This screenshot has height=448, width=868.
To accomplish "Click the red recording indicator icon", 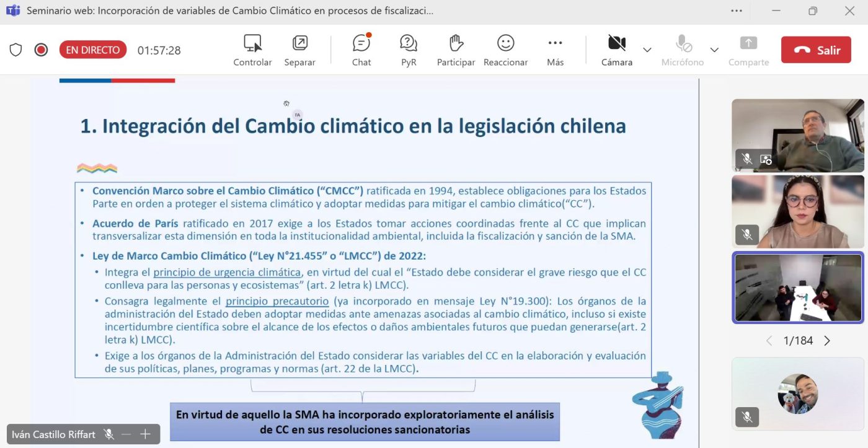I will click(41, 50).
